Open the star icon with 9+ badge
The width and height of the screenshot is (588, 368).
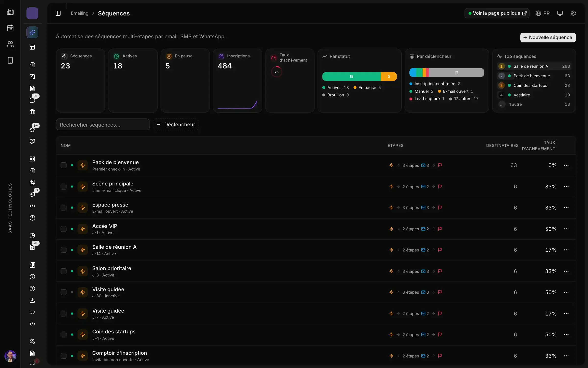point(32,129)
